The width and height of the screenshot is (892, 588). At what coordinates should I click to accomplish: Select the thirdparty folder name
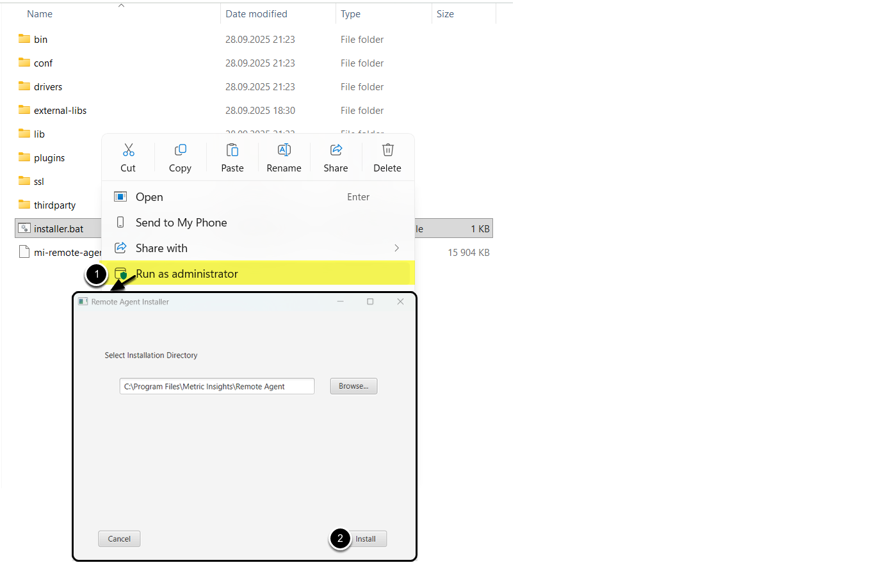[55, 205]
